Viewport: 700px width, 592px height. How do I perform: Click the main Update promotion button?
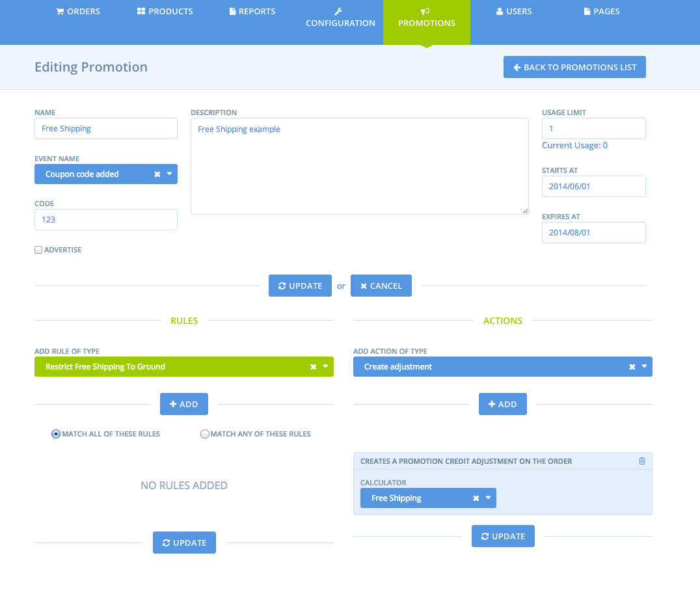coord(300,286)
